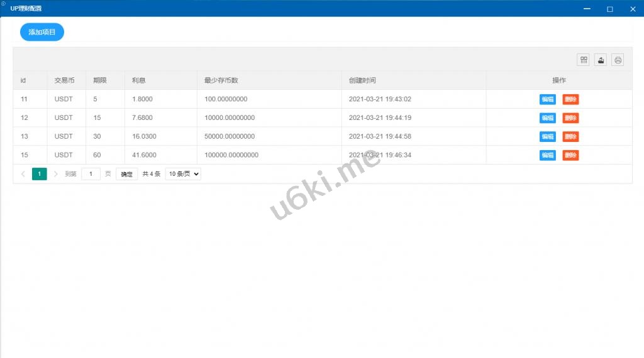Viewport: 644px width, 358px height.
Task: Edit the 15-day period row
Action: (547, 118)
